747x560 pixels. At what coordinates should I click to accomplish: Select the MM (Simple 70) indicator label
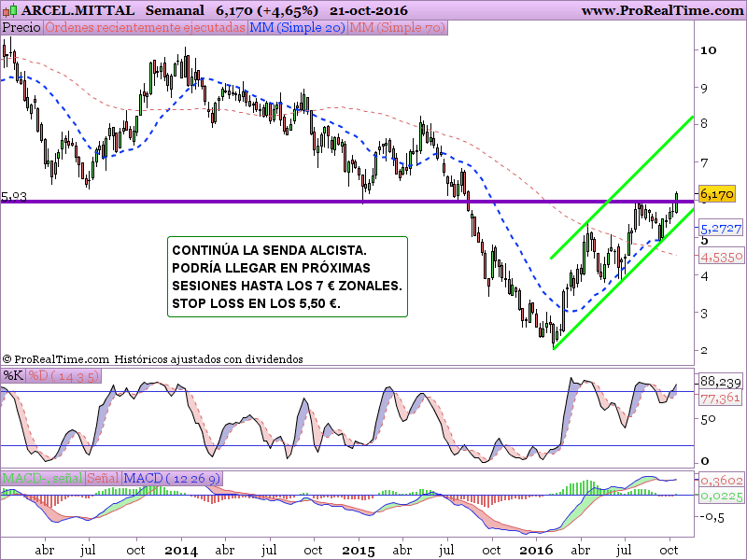coord(398,28)
